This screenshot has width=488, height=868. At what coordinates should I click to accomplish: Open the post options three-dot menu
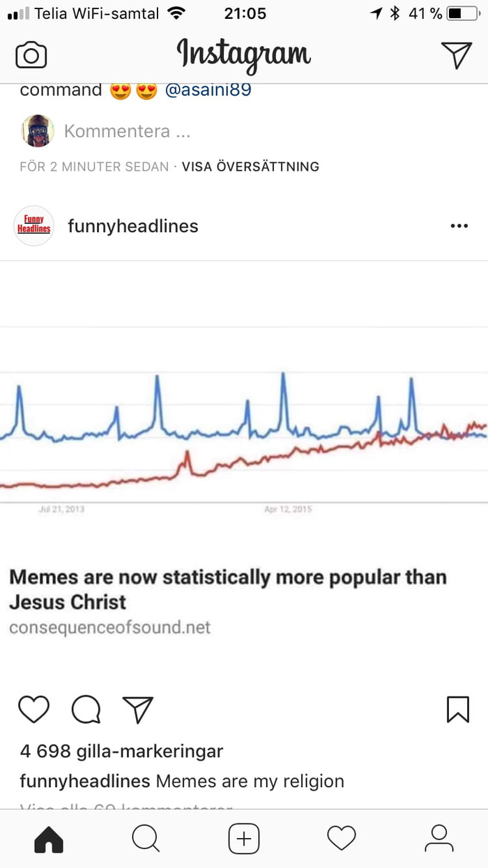(459, 225)
